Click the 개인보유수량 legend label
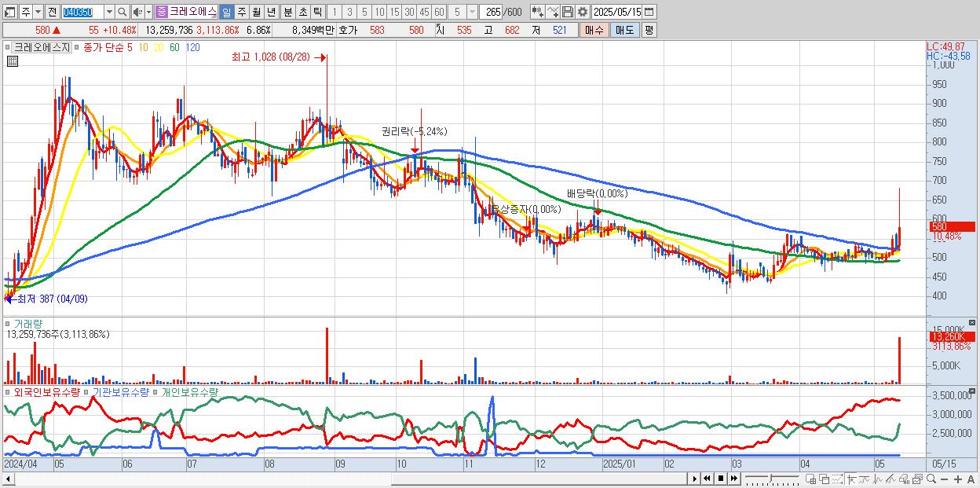The height and width of the screenshot is (488, 980). 189,391
